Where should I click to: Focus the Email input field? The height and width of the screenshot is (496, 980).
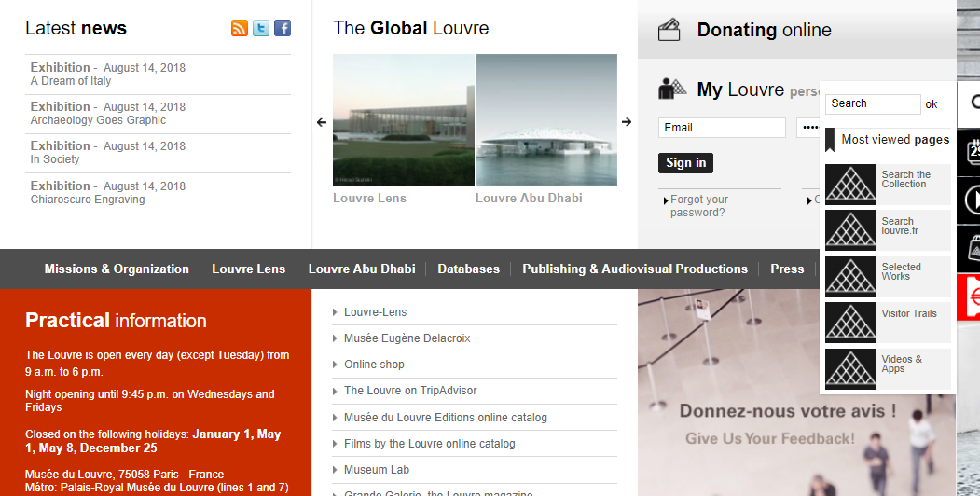click(722, 128)
